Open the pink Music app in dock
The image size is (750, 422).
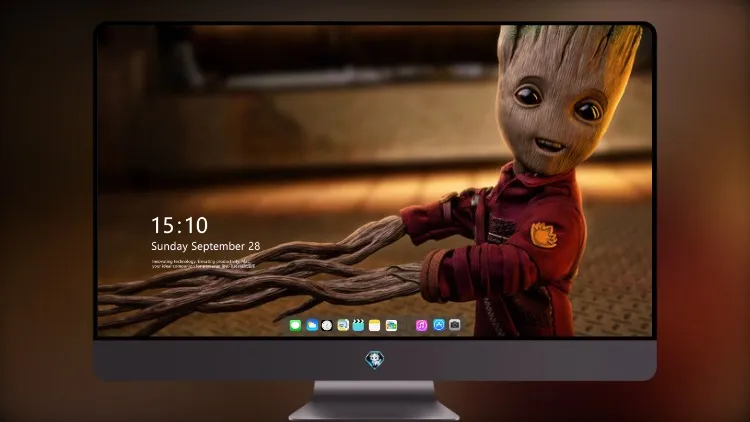(421, 325)
